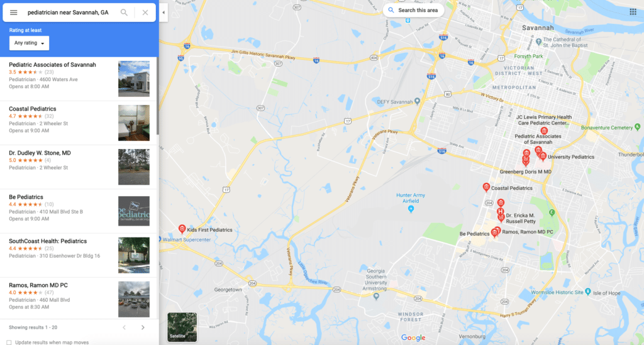The width and height of the screenshot is (644, 345).
Task: Click the results list scrollbar
Action: (157, 96)
